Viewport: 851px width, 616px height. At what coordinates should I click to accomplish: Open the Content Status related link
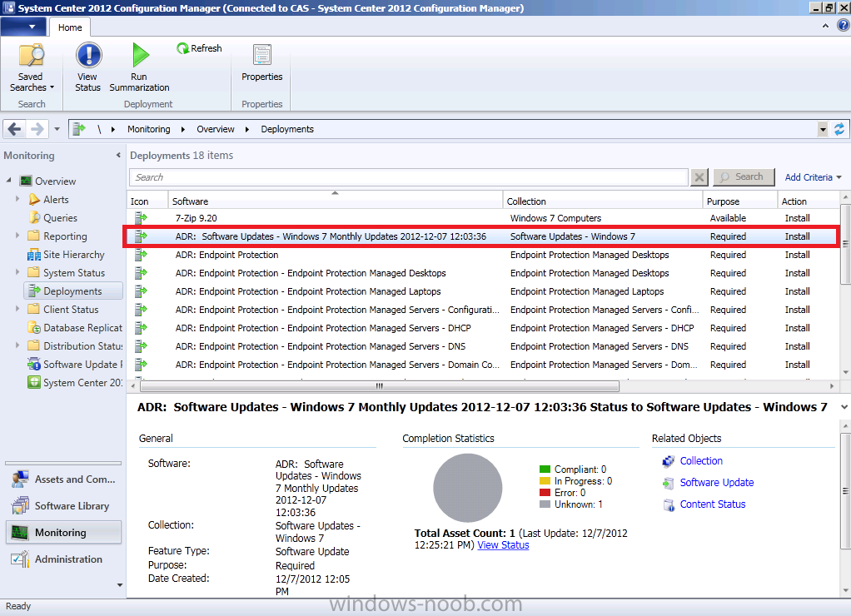tap(713, 504)
